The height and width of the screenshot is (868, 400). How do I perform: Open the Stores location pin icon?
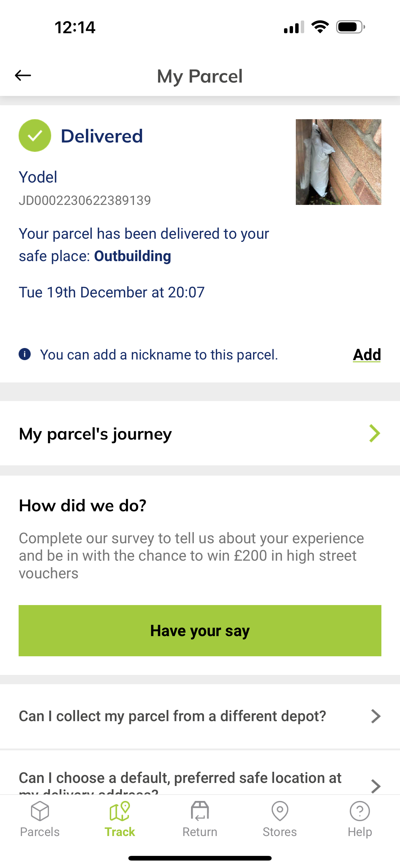(280, 811)
